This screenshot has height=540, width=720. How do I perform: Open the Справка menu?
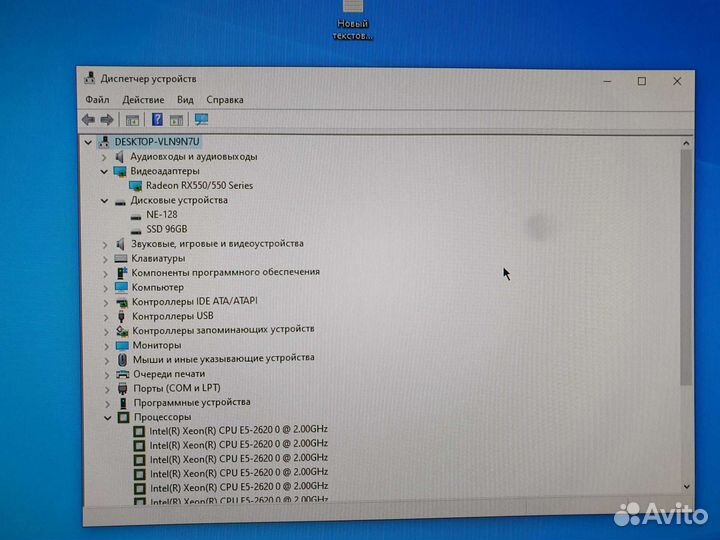224,100
